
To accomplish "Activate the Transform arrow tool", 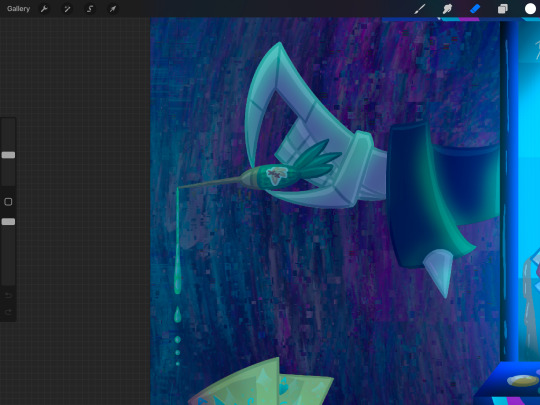I will click(113, 9).
